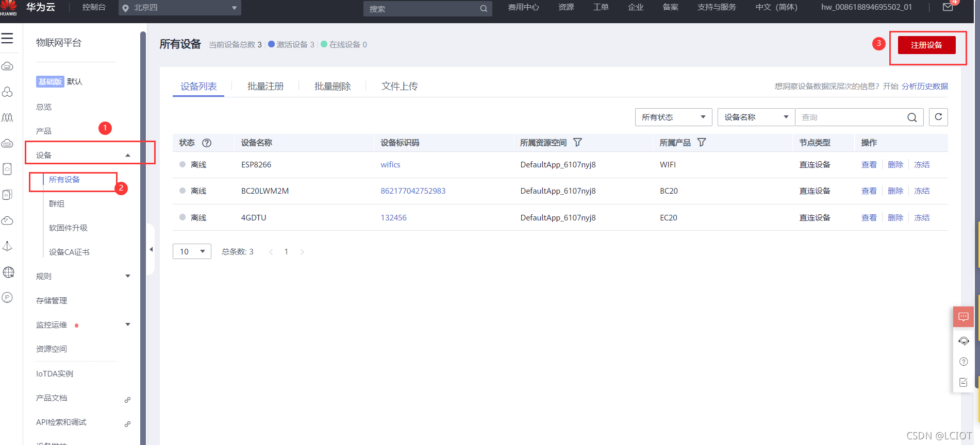Refresh the device list
Viewport: 980px width, 445px height.
pyautogui.click(x=938, y=117)
